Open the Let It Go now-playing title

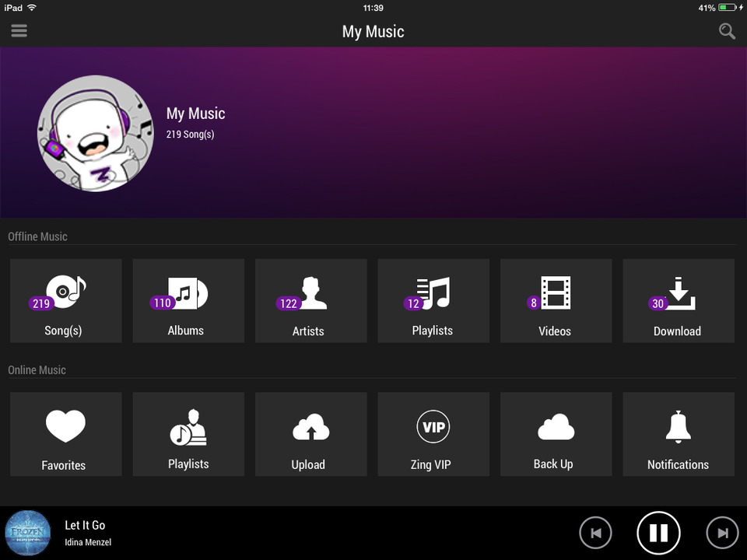coord(85,526)
